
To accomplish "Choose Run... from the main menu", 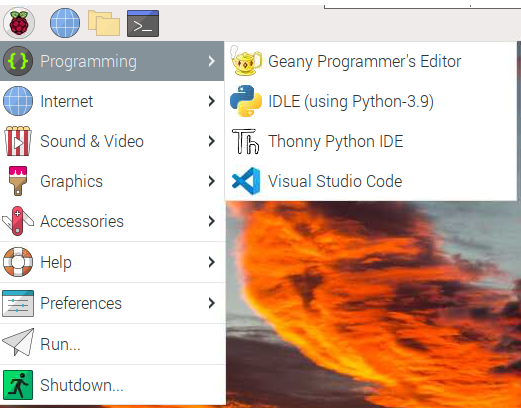I will coord(112,344).
